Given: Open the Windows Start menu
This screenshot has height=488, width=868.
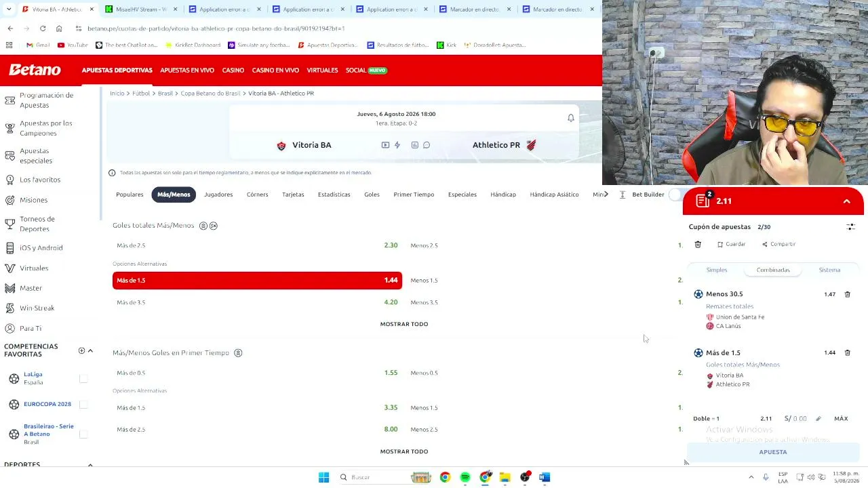Looking at the screenshot, I should click(323, 477).
